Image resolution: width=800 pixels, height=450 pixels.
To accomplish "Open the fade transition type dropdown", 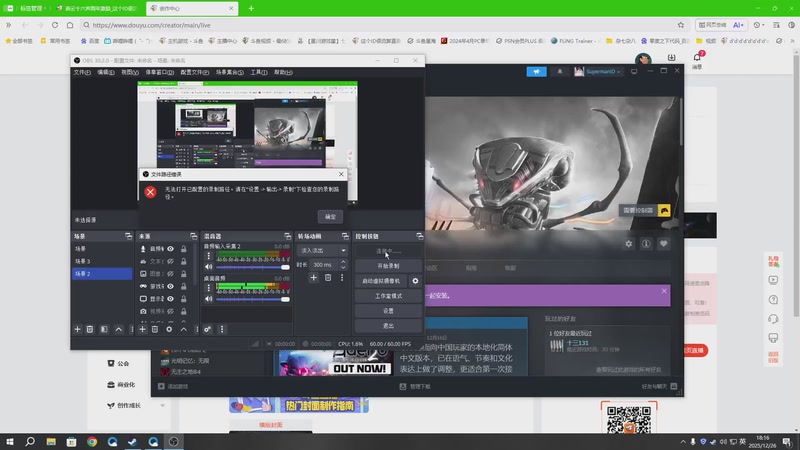I will pos(323,251).
